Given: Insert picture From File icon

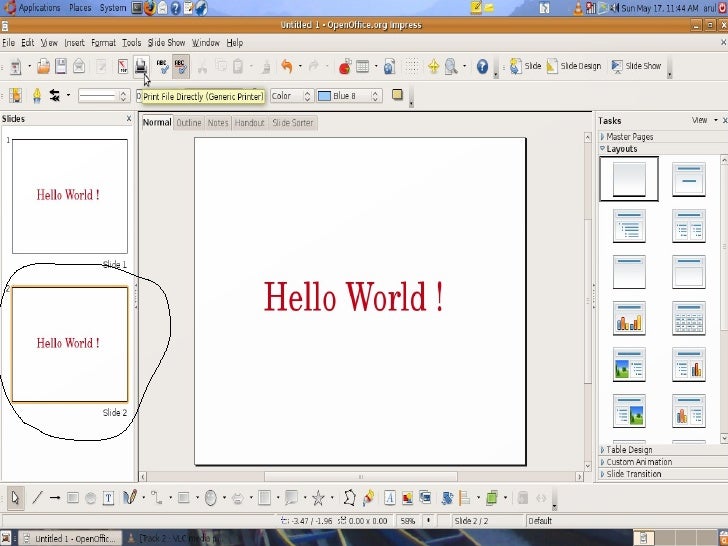Looking at the screenshot, I should coord(407,498).
